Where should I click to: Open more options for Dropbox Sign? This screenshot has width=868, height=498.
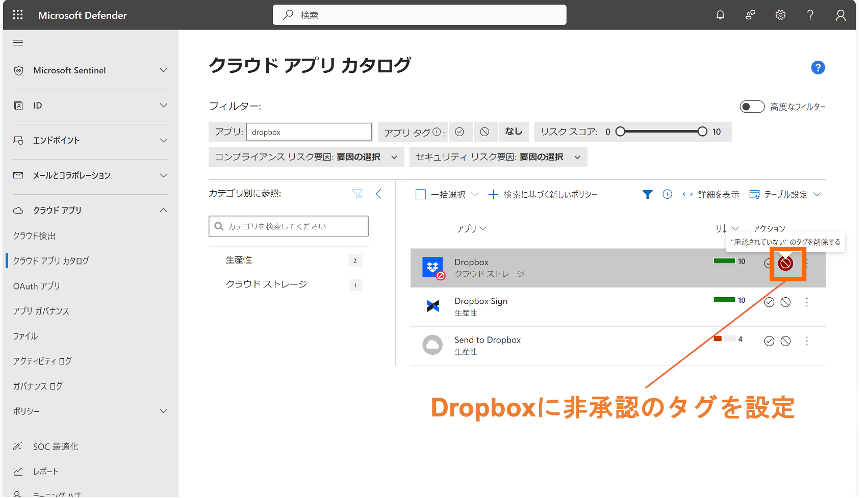coord(806,302)
